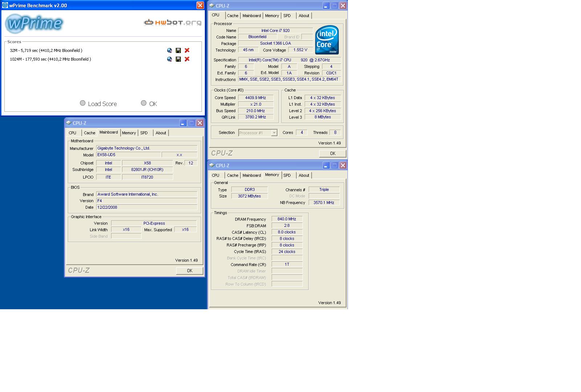This screenshot has width=581, height=392.
Task: Switch to CPU tab in Mainboard window
Action: pyautogui.click(x=73, y=133)
